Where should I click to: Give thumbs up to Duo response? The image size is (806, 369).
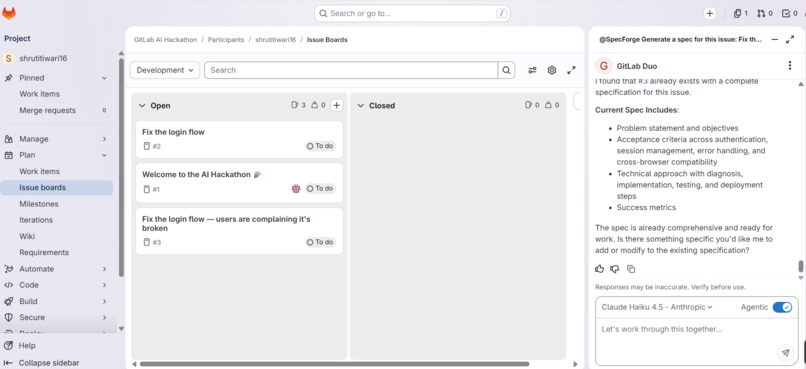[599, 269]
